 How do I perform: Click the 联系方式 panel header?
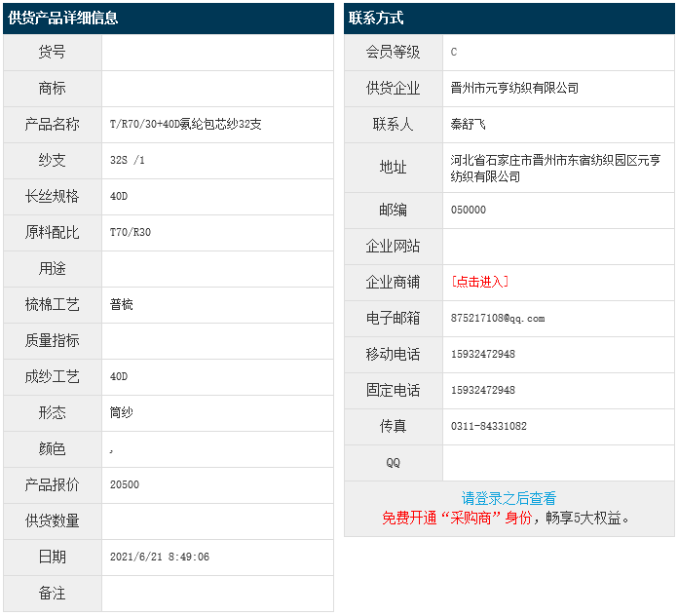pyautogui.click(x=376, y=19)
